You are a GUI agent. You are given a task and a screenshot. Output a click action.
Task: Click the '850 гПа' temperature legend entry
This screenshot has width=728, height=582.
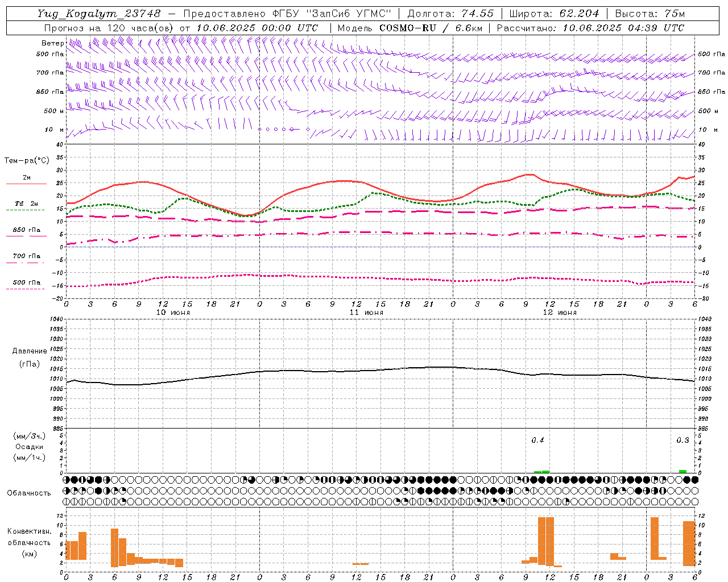(26, 230)
